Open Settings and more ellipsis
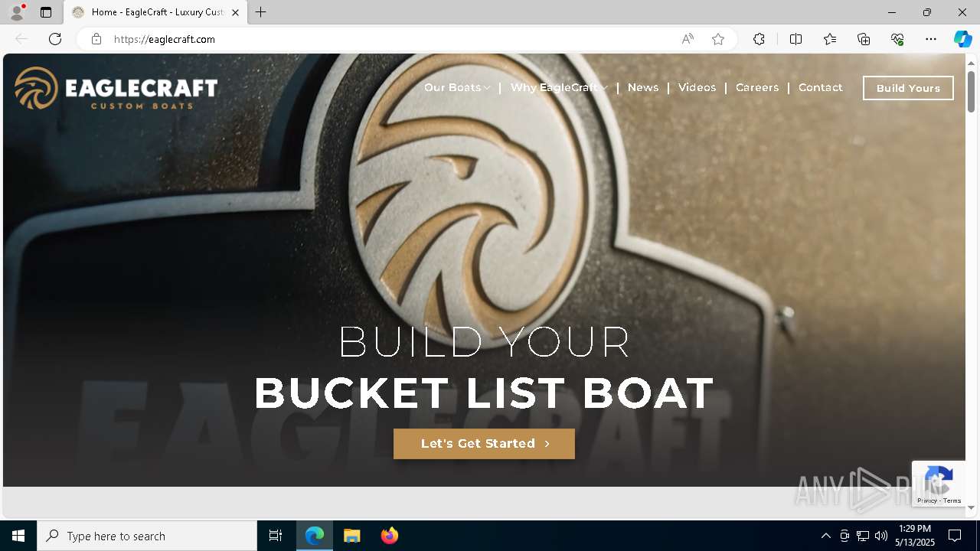The height and width of the screenshot is (551, 980). coord(931,39)
